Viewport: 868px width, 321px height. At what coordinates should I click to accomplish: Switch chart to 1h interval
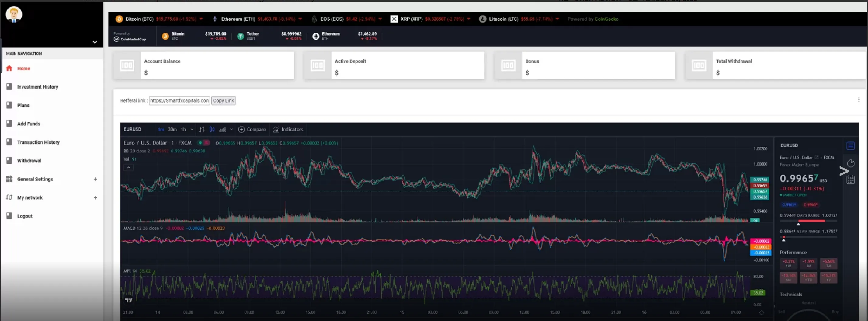point(183,130)
